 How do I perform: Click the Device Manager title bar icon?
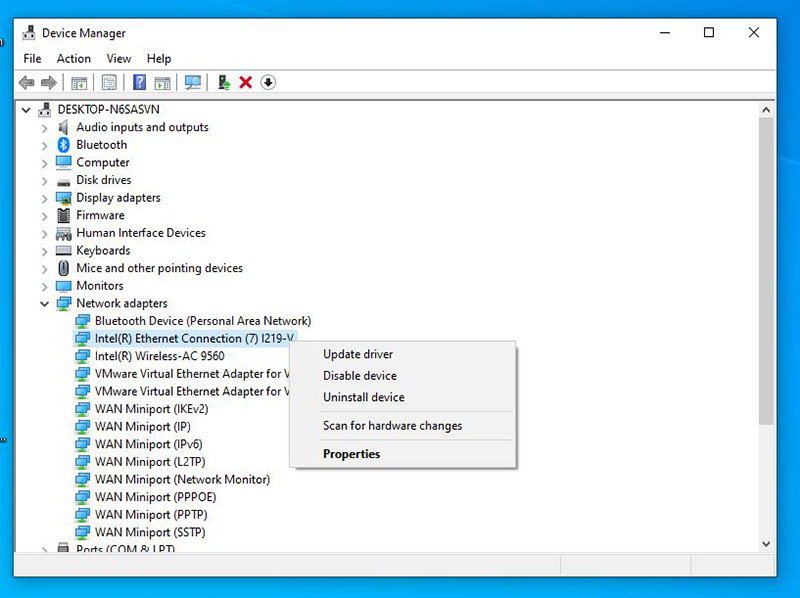[29, 33]
